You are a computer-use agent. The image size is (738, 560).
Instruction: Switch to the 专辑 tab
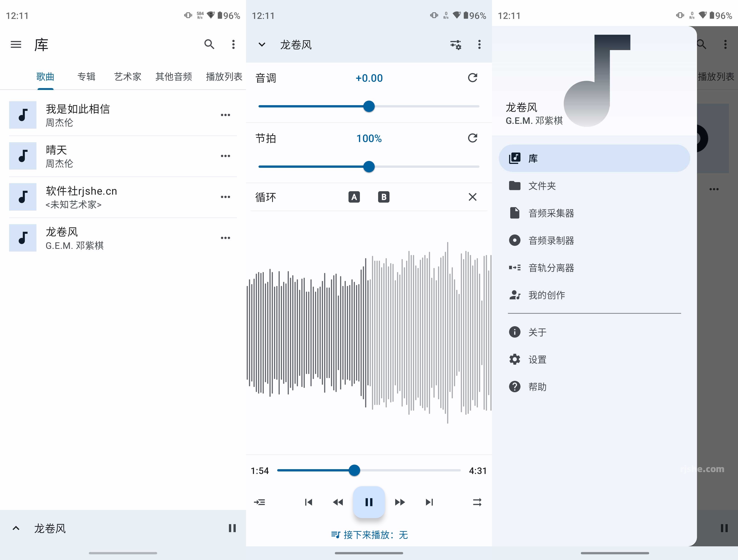click(x=86, y=76)
